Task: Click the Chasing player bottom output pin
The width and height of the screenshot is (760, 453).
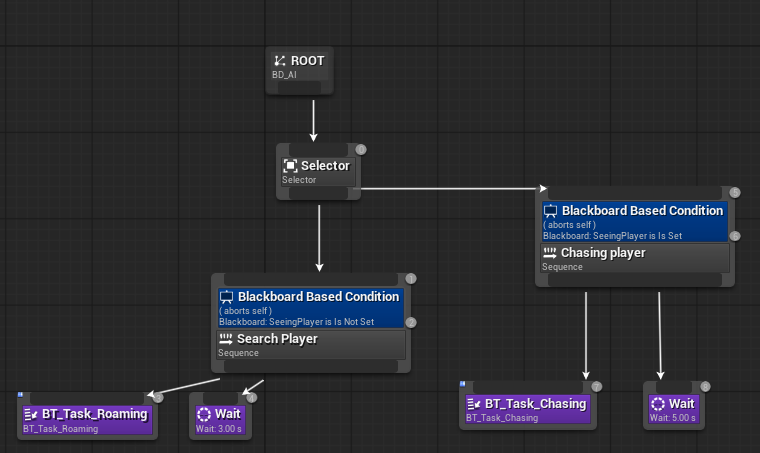Action: (x=634, y=280)
